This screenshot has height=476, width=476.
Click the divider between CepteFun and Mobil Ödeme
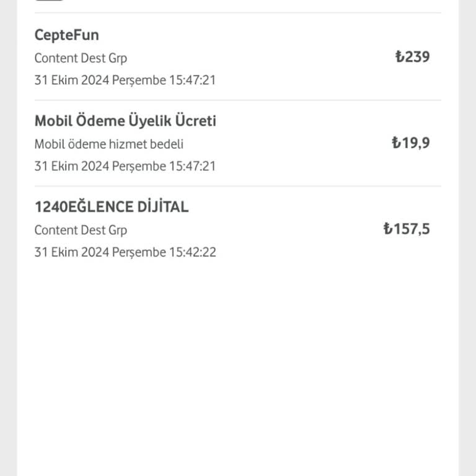click(238, 100)
